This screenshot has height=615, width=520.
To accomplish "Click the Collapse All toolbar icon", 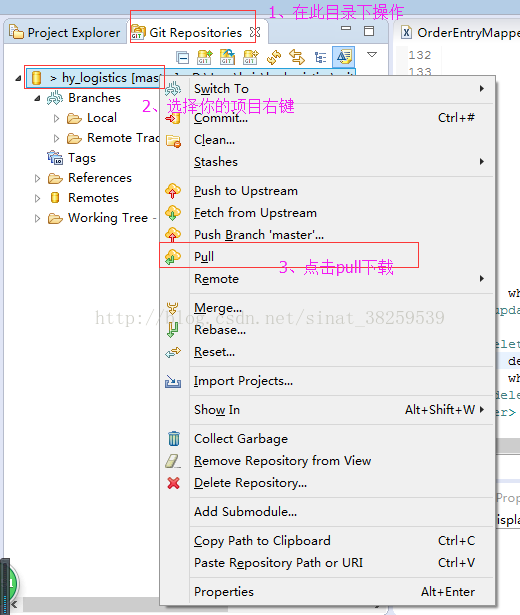I will (x=182, y=58).
